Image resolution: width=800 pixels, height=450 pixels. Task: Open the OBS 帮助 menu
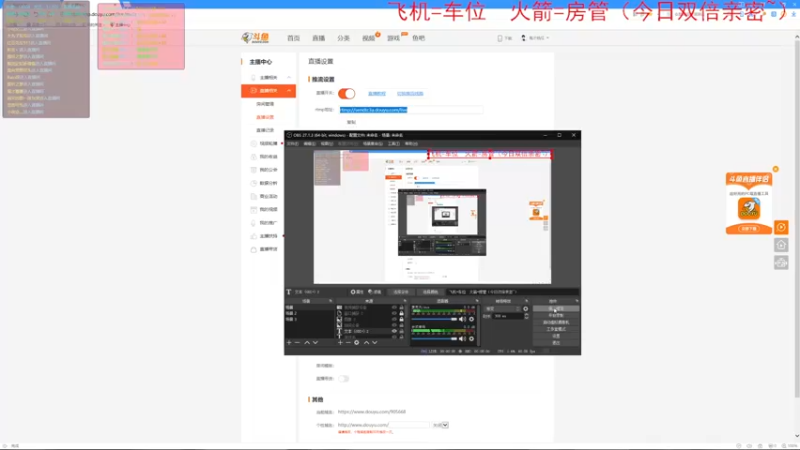point(411,144)
